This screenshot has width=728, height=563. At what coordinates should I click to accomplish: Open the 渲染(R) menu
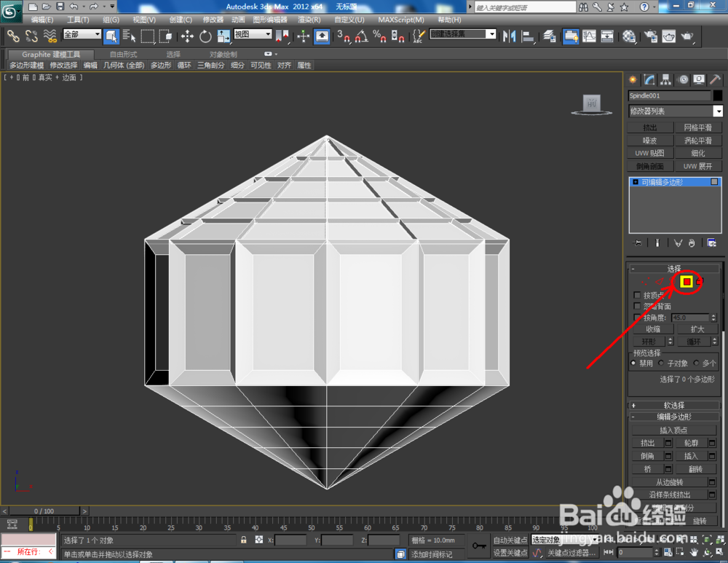(309, 20)
